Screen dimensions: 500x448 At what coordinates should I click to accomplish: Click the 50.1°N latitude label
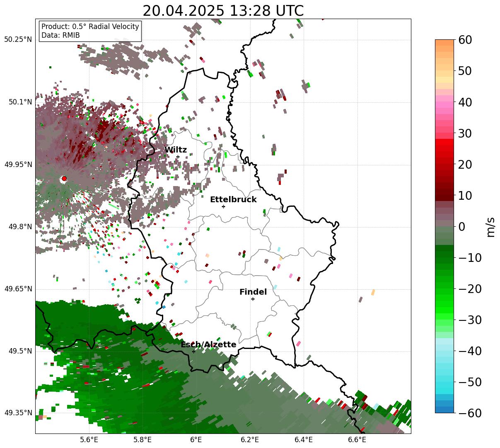pyautogui.click(x=20, y=102)
